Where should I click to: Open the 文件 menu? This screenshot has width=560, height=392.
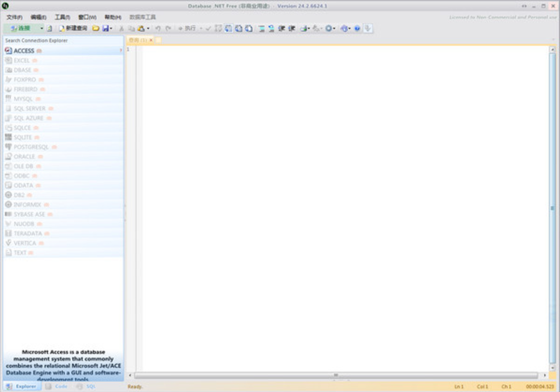(14, 17)
